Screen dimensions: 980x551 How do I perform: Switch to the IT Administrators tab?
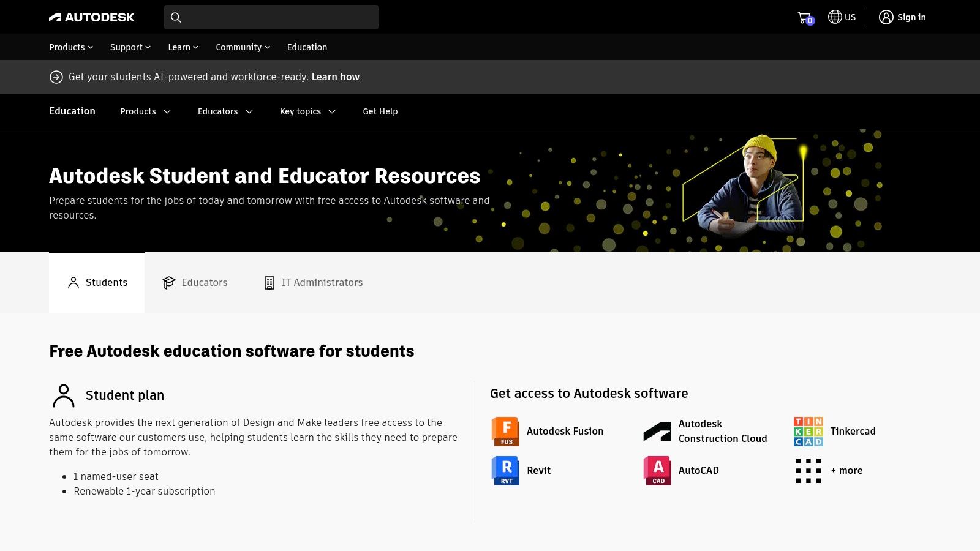(313, 283)
